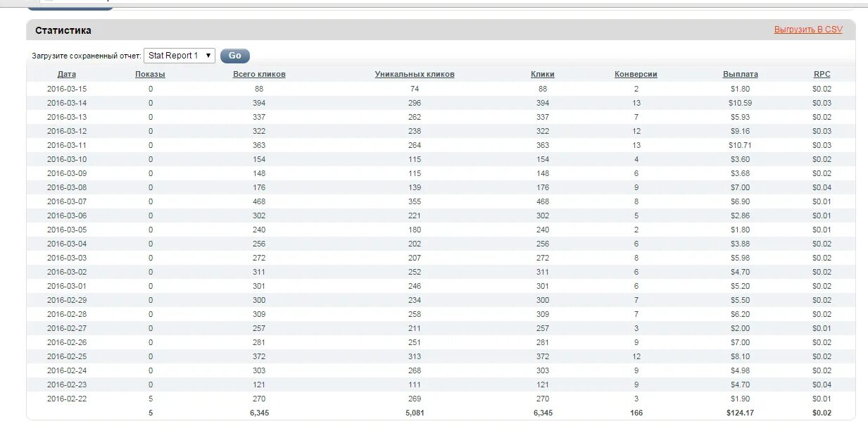The image size is (868, 431).
Task: Select the date cell 2016-03-07
Action: 67,201
